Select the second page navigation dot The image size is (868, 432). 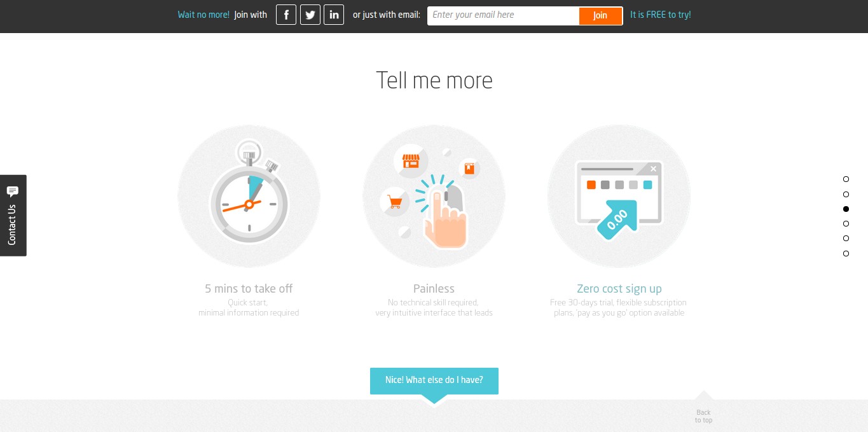point(846,194)
